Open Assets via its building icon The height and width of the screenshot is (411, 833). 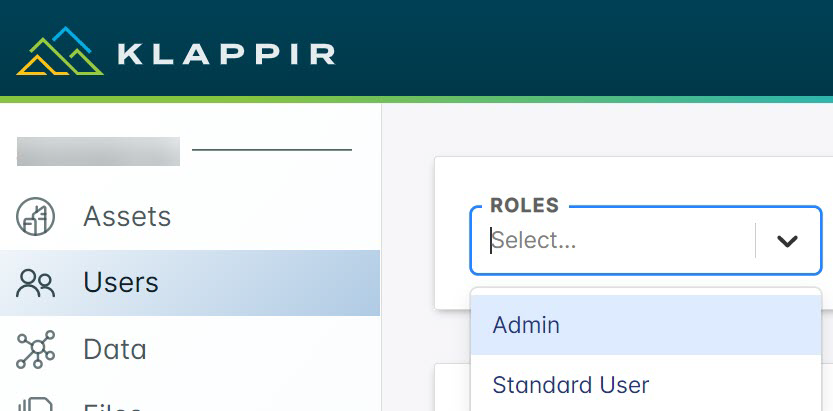[x=35, y=216]
